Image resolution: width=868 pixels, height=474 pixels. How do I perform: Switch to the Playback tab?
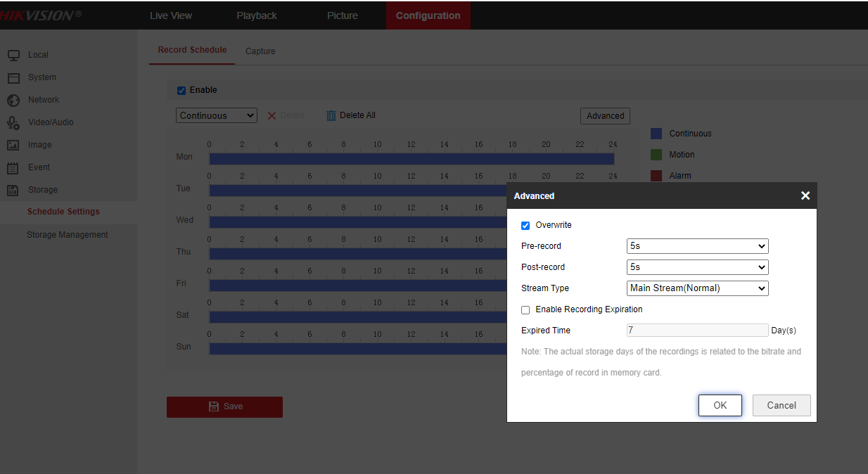click(x=257, y=15)
